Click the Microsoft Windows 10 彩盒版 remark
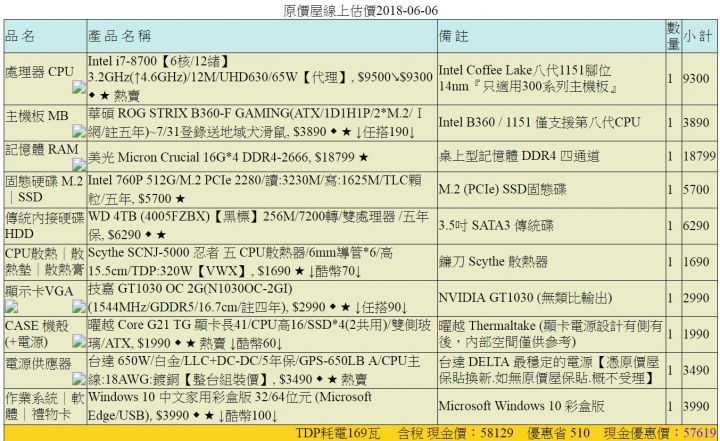The height and width of the screenshot is (441, 720). [x=522, y=406]
